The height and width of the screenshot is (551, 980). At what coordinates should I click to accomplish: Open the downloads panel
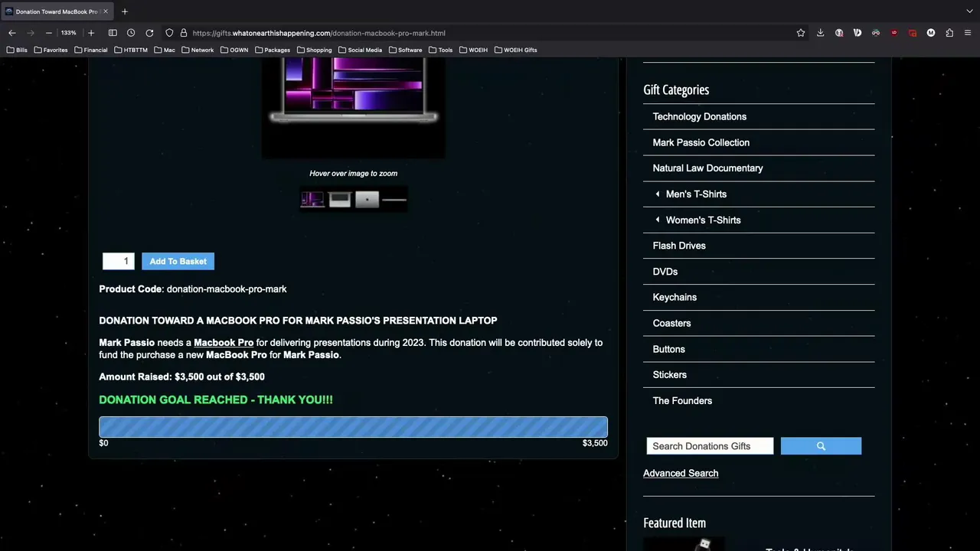820,33
